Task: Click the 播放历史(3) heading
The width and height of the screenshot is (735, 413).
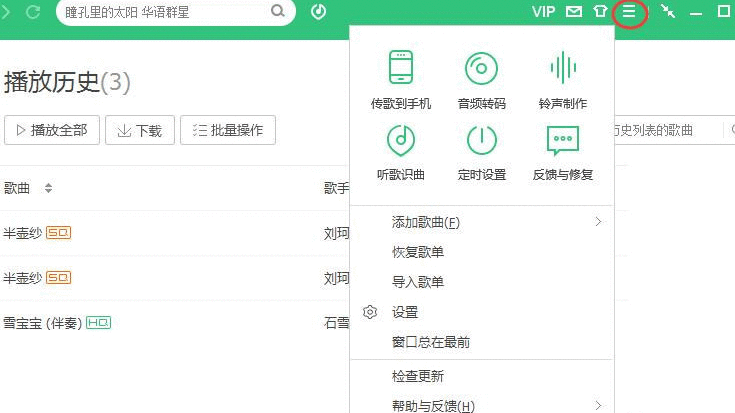Action: click(67, 82)
